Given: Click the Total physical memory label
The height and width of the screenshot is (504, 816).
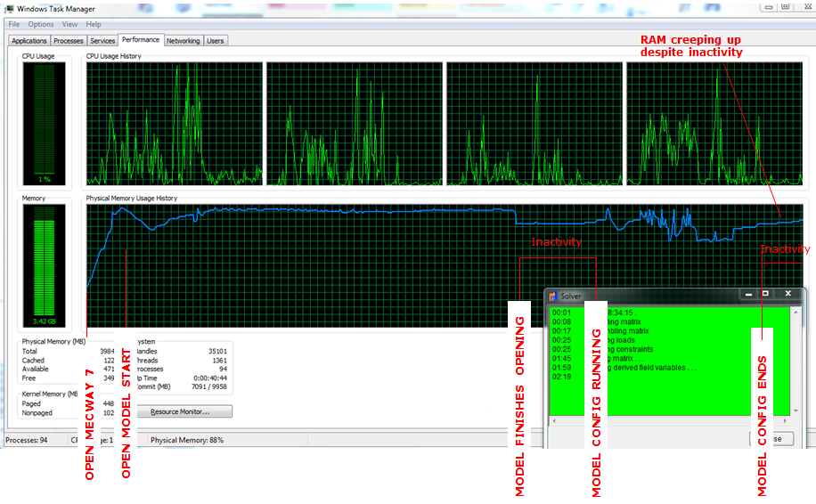Looking at the screenshot, I should 29,351.
